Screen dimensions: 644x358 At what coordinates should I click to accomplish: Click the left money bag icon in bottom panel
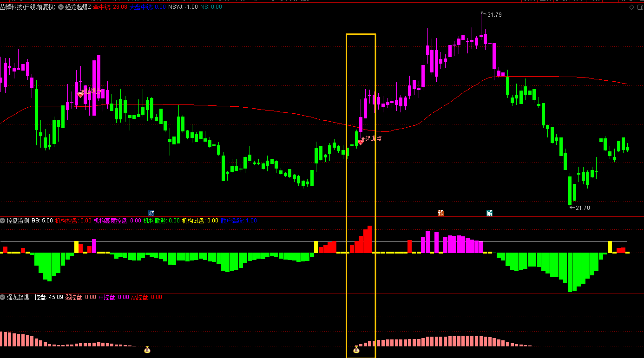147,349
